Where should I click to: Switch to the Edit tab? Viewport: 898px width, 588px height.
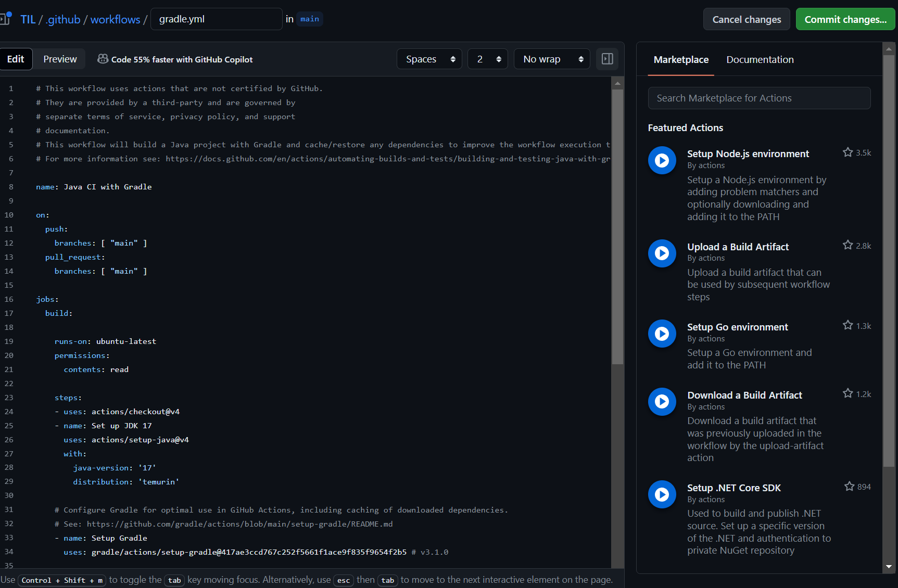[x=16, y=59]
